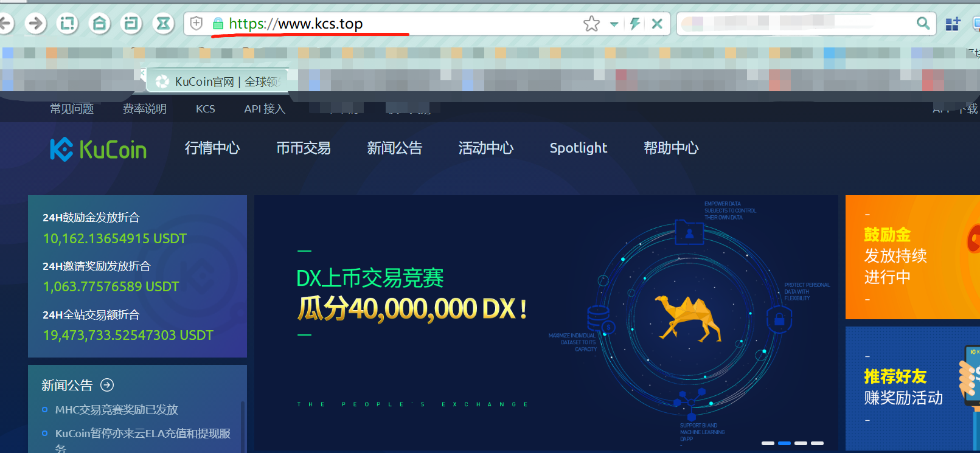Image resolution: width=980 pixels, height=453 pixels.
Task: Open 币币交易 navigation menu
Action: click(304, 148)
